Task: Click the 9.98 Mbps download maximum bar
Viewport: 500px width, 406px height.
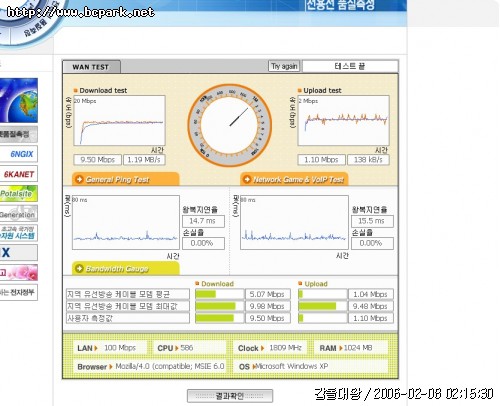Action: point(219,306)
